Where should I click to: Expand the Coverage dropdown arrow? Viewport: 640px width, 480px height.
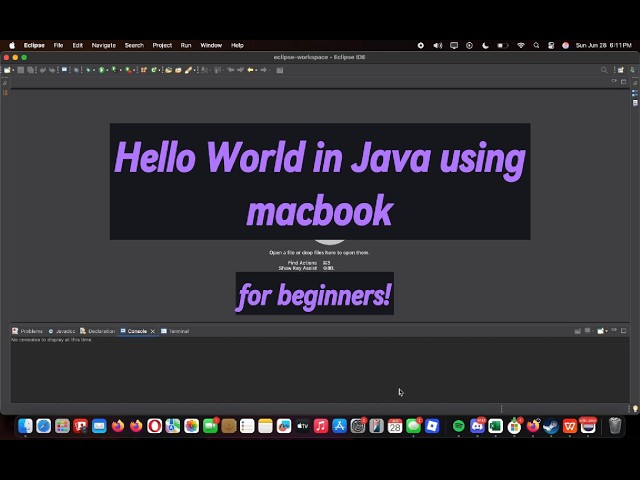click(x=120, y=70)
